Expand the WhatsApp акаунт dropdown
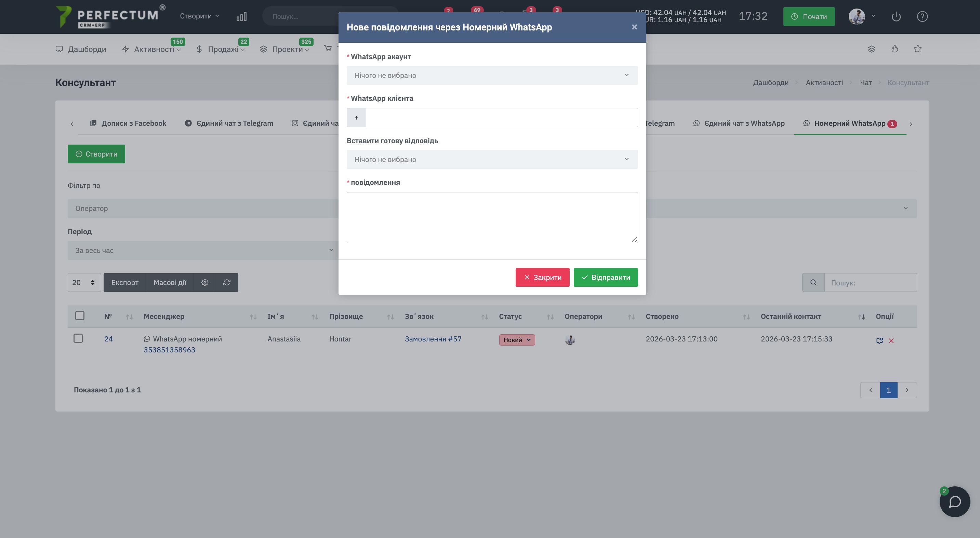The height and width of the screenshot is (538, 980). (492, 75)
